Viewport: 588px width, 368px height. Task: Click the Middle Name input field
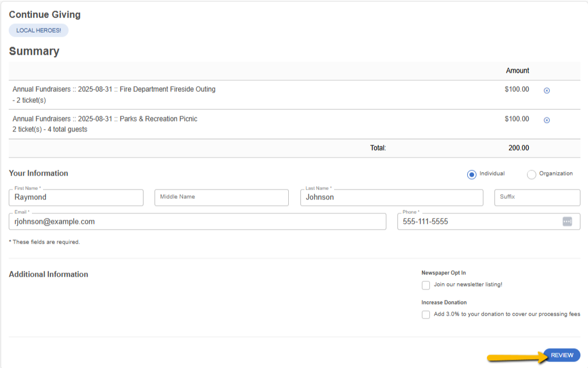coord(221,197)
